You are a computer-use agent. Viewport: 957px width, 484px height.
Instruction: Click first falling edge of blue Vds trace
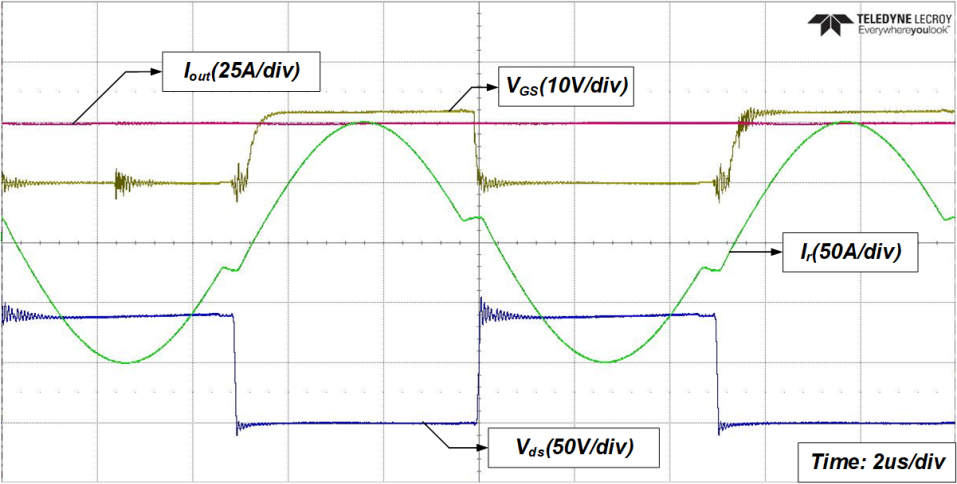(234, 370)
